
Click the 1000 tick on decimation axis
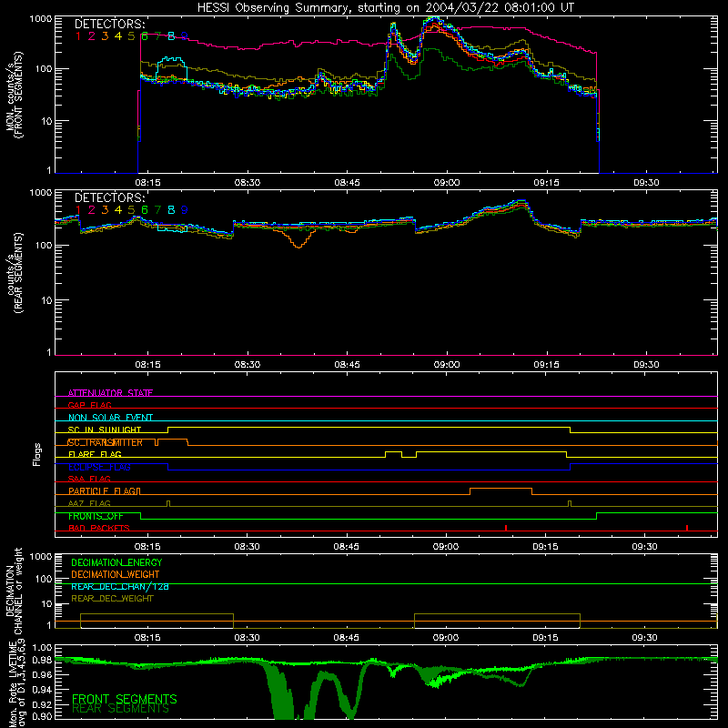click(41, 556)
